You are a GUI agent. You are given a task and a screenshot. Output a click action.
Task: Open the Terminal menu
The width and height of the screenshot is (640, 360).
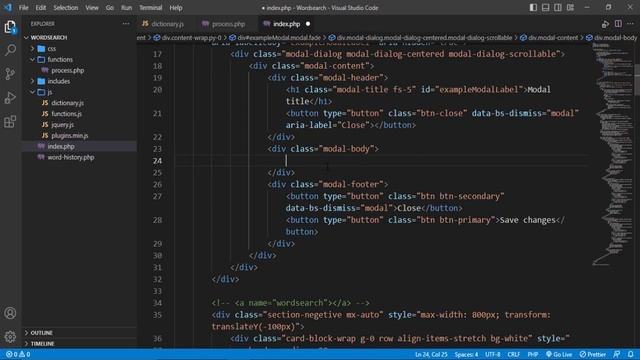coord(150,8)
